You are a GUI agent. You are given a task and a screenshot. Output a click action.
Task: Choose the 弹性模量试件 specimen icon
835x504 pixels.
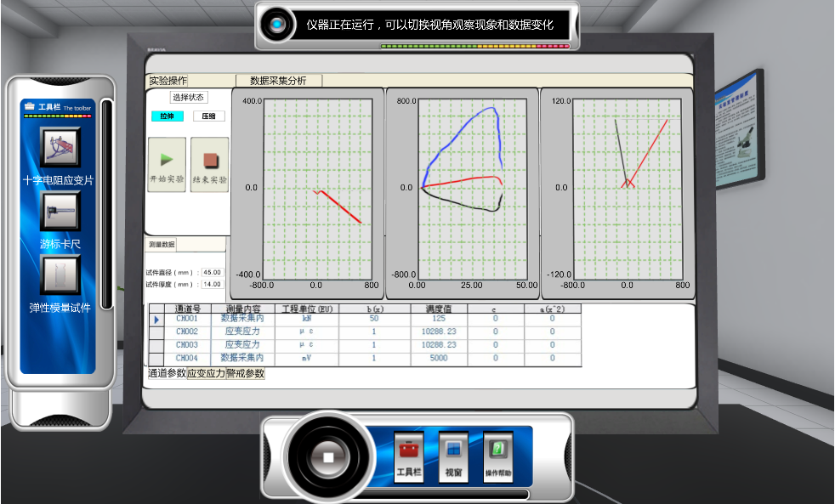pos(60,275)
